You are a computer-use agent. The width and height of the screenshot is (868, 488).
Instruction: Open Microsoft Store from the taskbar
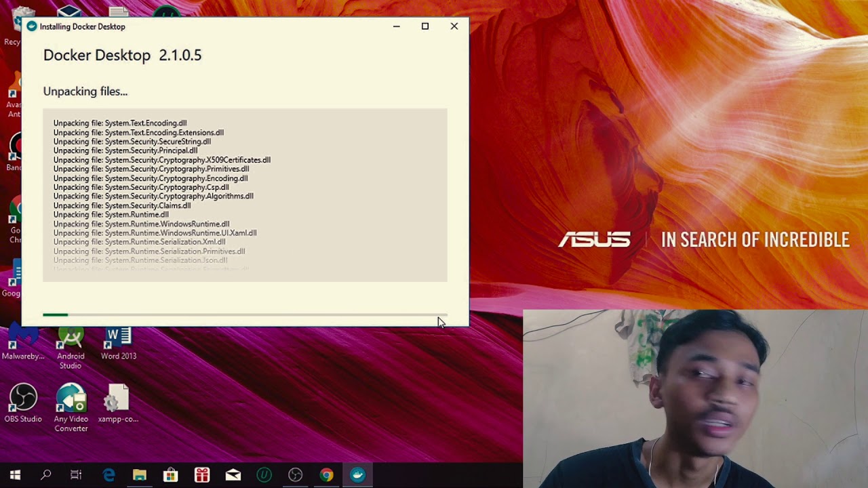[x=171, y=475]
